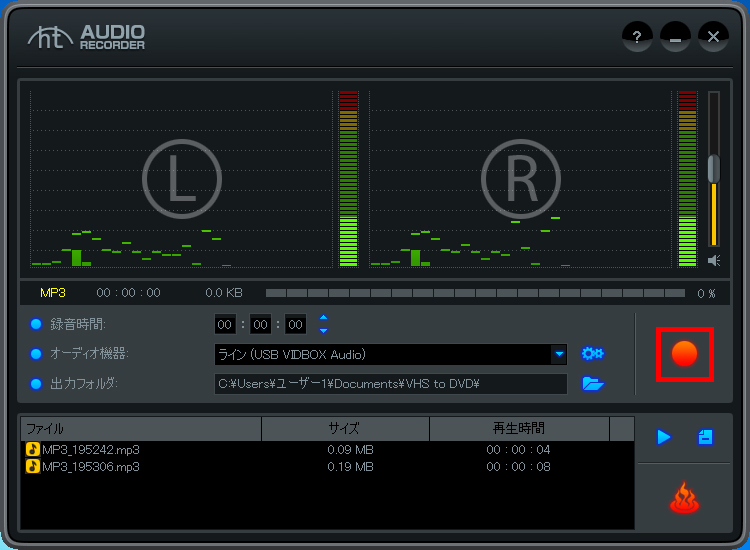
Task: Click the output folder path field
Action: [391, 384]
